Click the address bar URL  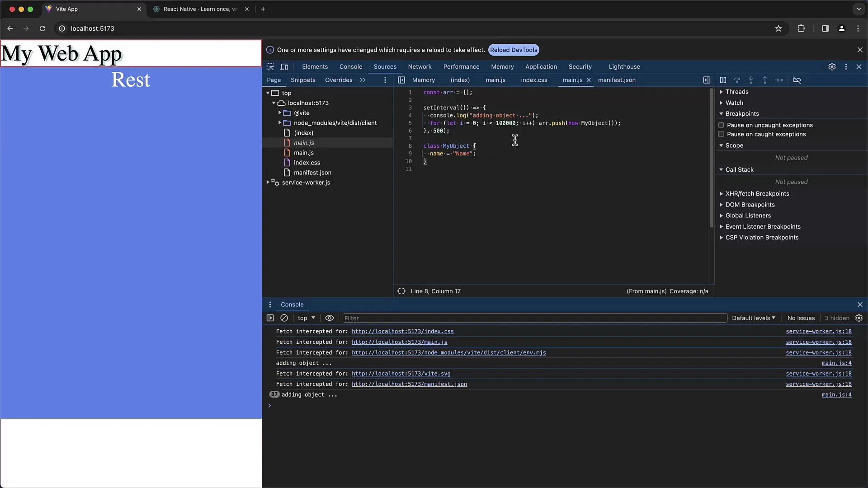[92, 28]
